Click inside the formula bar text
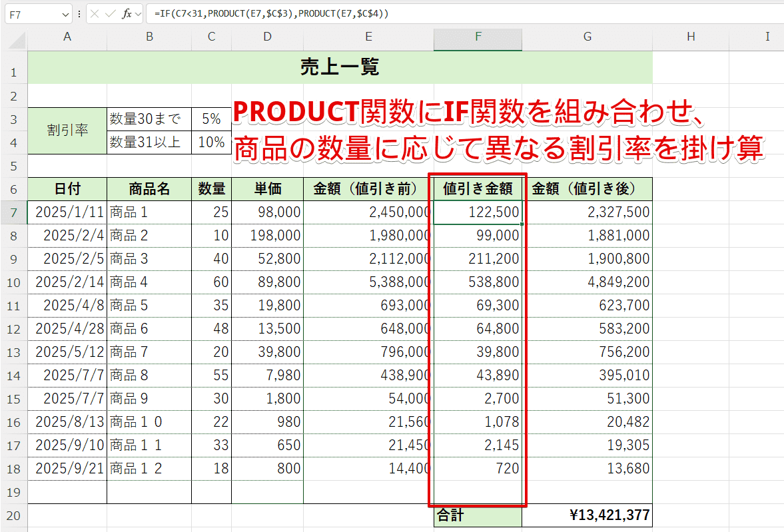The height and width of the screenshot is (532, 784). click(x=266, y=13)
